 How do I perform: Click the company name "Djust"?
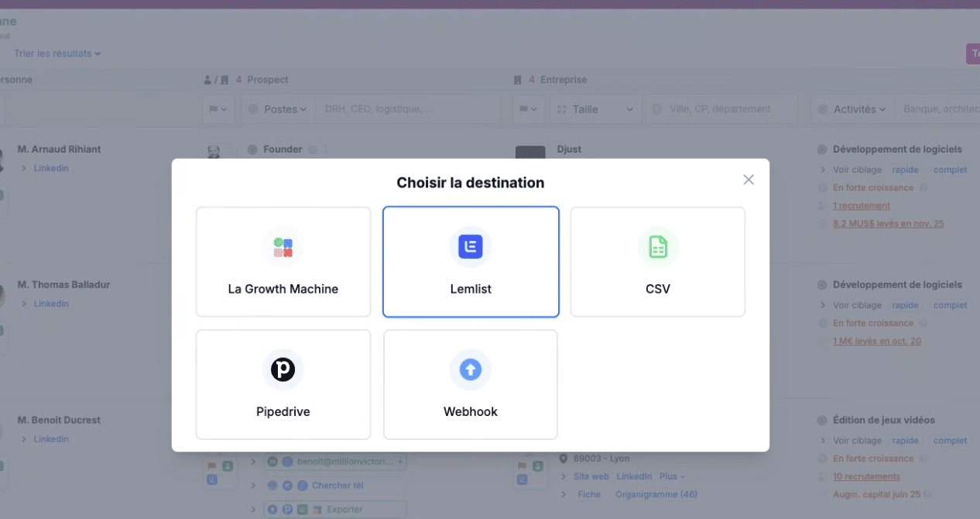(569, 150)
